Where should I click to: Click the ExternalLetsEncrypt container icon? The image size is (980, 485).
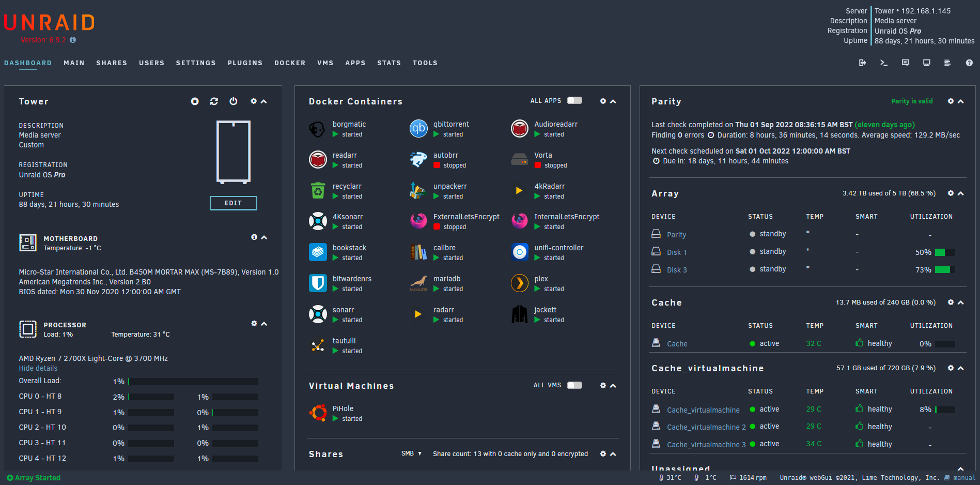[418, 221]
